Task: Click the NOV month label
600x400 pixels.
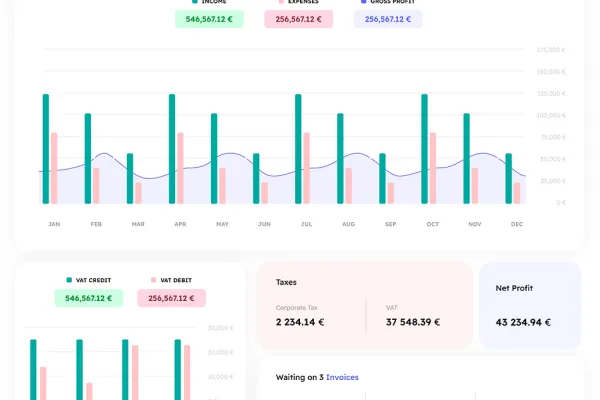Action: 475,224
